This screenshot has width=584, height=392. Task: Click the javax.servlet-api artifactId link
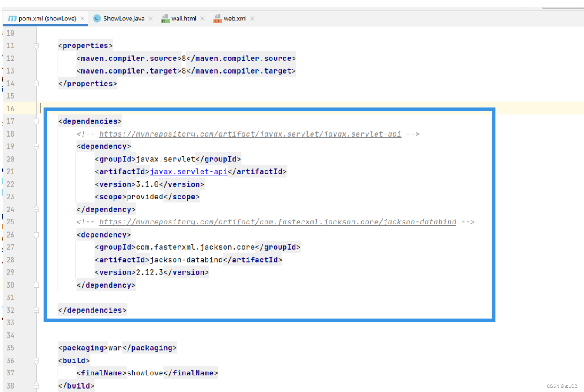click(188, 171)
